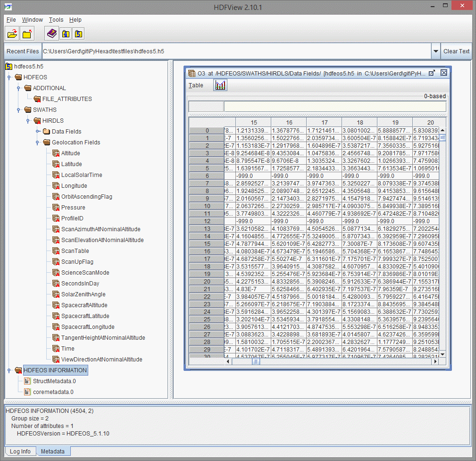The height and width of the screenshot is (461, 476).
Task: Click the Pressure dataset icon
Action: (55, 207)
